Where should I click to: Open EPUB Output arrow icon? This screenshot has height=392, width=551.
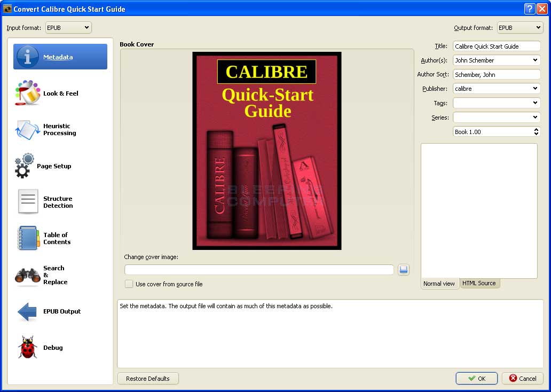(x=28, y=311)
